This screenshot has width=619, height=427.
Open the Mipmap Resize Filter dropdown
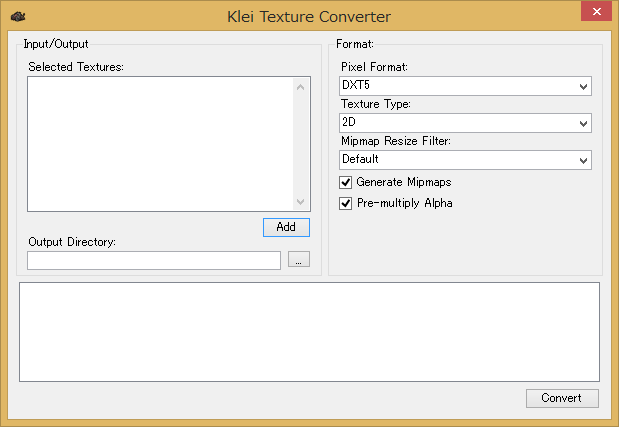coord(465,160)
